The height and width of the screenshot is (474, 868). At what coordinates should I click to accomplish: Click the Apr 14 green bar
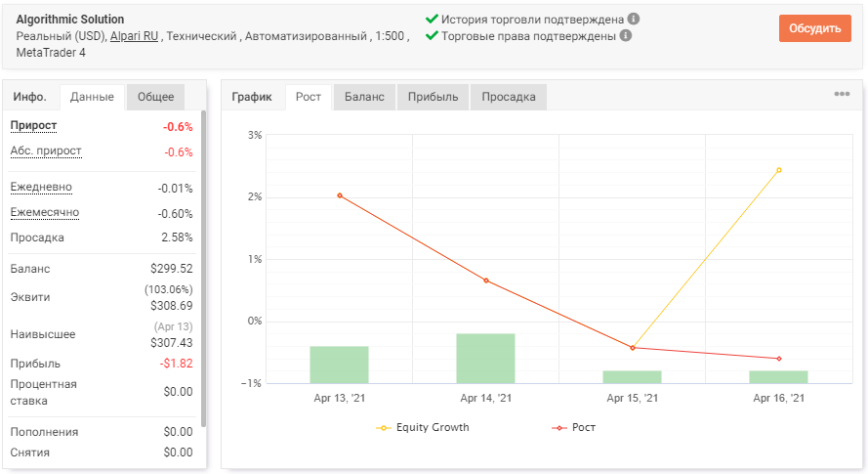[485, 358]
